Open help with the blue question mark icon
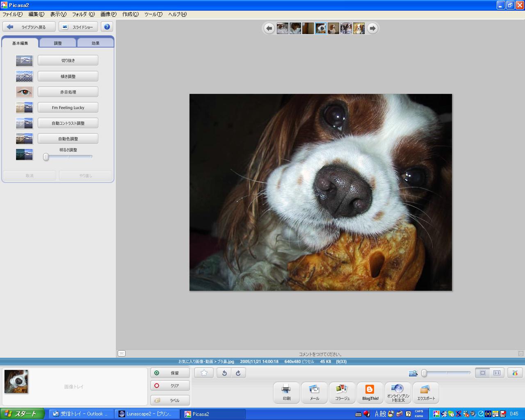 click(x=107, y=27)
